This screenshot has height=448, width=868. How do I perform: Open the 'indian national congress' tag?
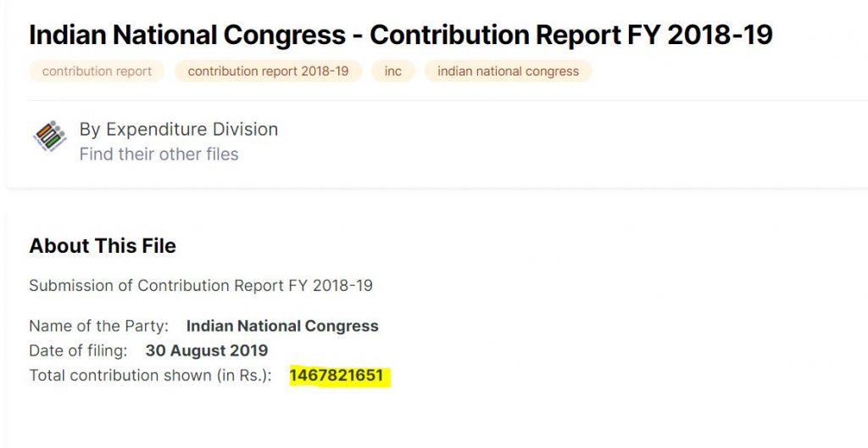(508, 71)
